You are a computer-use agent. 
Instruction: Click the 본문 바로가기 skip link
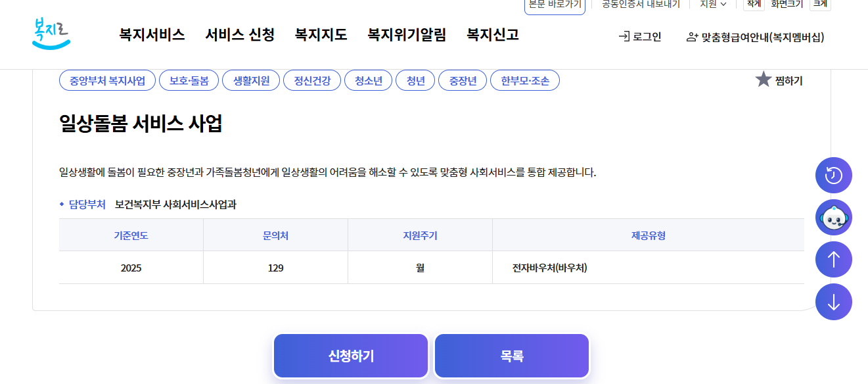555,5
